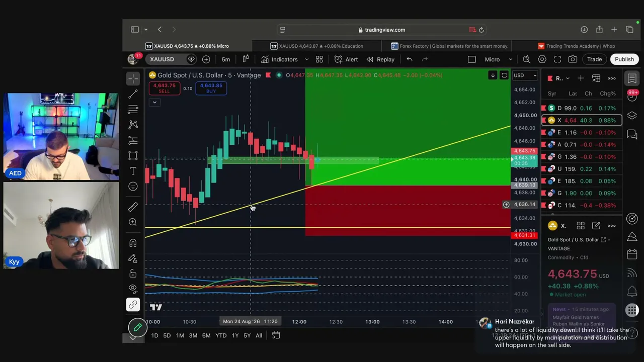Viewport: 644px width, 362px height.
Task: Open the alerts clock icon with 99+ badge
Action: click(632, 97)
